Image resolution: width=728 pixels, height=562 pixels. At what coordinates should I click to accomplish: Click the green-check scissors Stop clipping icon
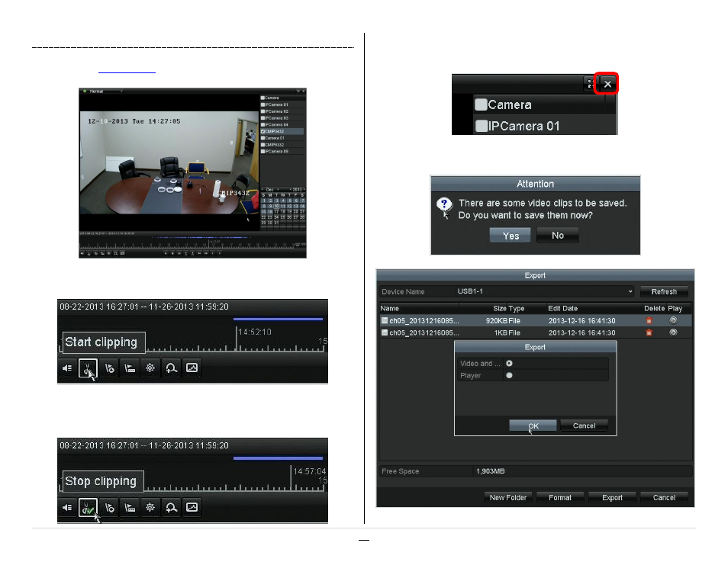tap(88, 507)
